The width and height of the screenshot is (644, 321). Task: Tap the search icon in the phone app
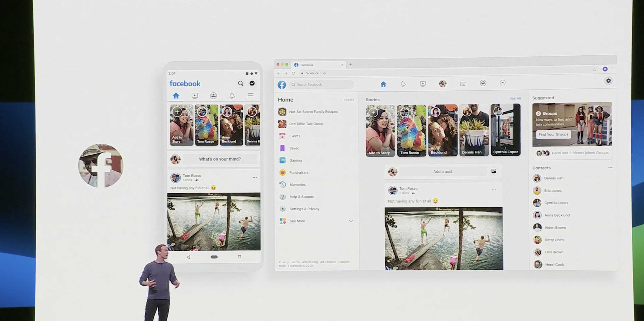241,83
